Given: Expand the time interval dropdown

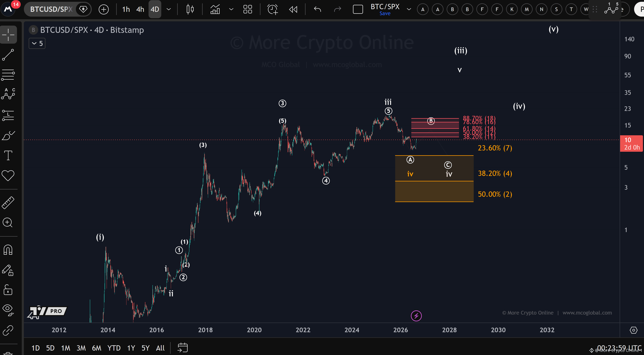Looking at the screenshot, I should (169, 10).
